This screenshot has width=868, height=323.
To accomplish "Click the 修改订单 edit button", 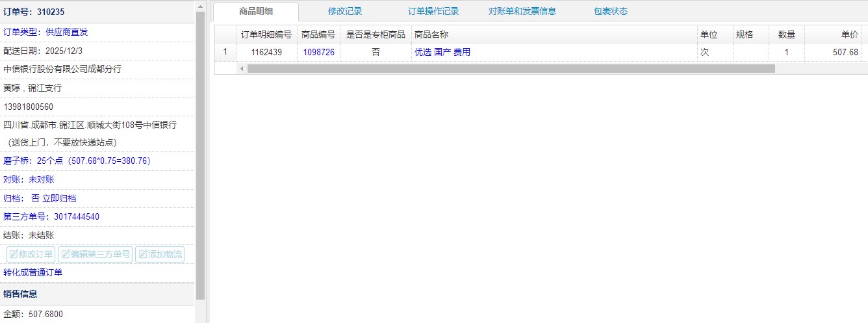I will [31, 254].
